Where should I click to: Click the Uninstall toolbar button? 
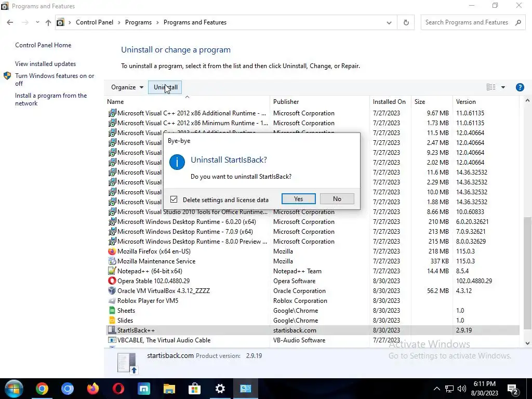165,87
